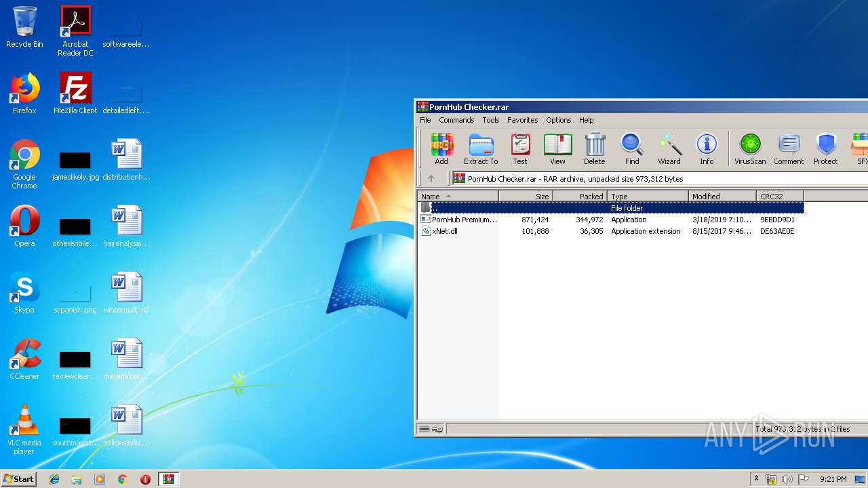This screenshot has height=488, width=868.
Task: Open Acrobat Reader DC desktop shortcut
Action: pos(75,31)
